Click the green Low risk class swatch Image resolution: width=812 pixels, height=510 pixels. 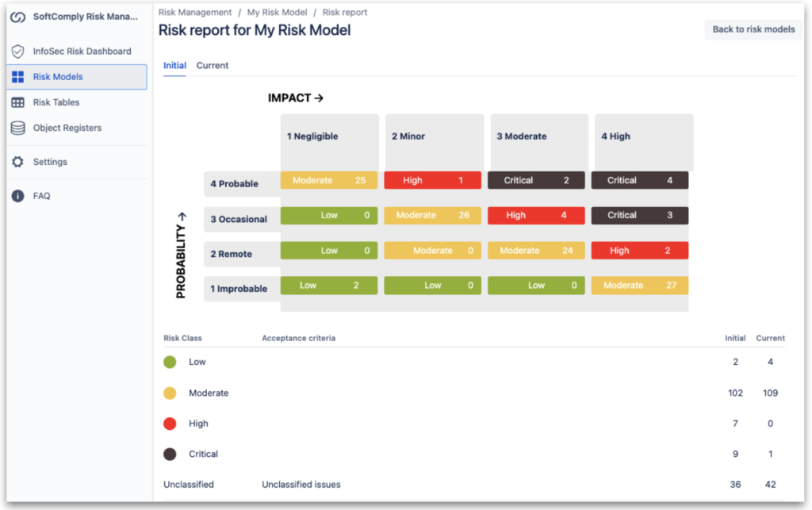pos(169,362)
